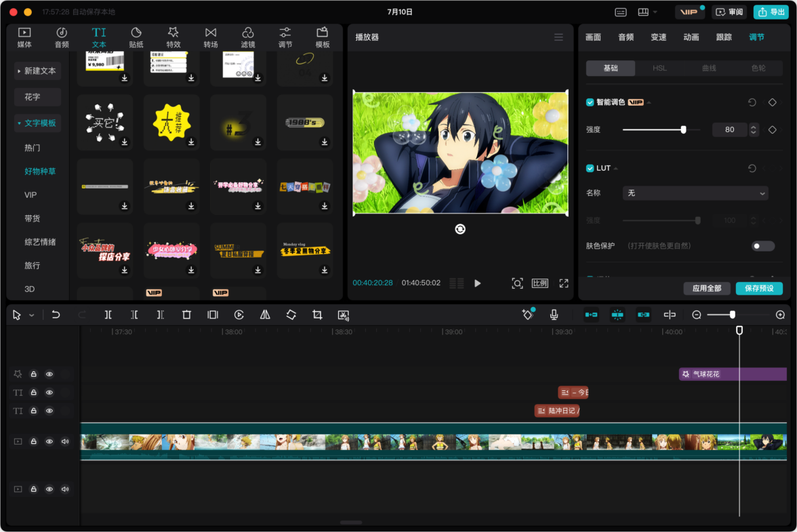The width and height of the screenshot is (797, 532).
Task: Click the rotate handle below the preview frame
Action: point(460,229)
